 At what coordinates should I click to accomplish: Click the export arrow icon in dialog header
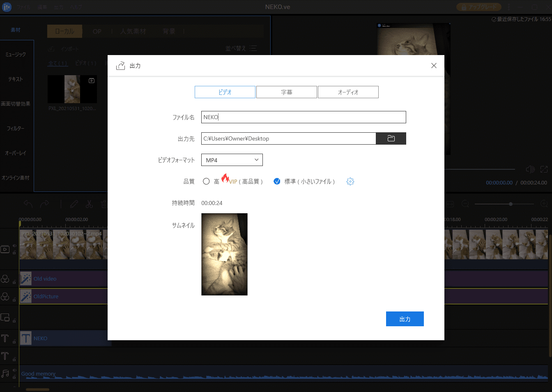coord(120,66)
